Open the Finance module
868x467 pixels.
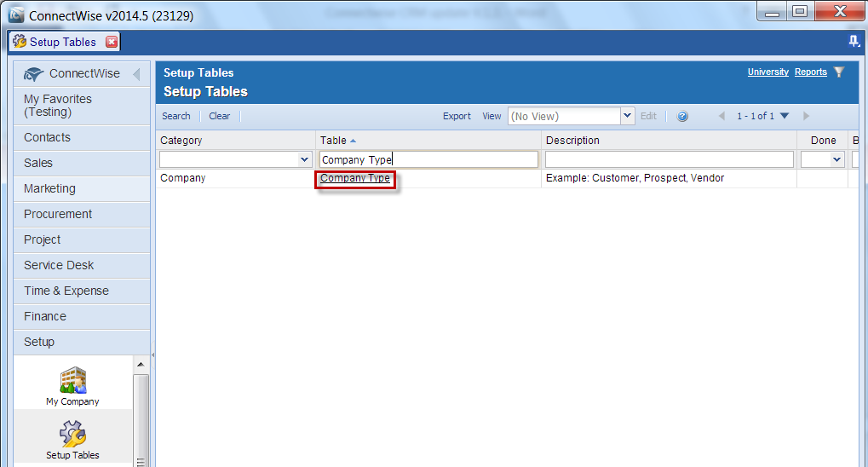[82, 316]
